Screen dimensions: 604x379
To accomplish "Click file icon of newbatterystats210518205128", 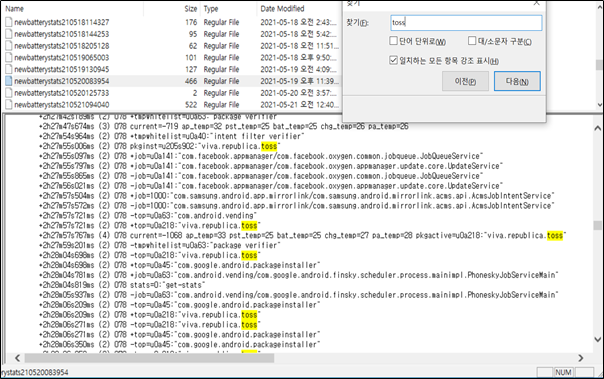I will point(9,46).
